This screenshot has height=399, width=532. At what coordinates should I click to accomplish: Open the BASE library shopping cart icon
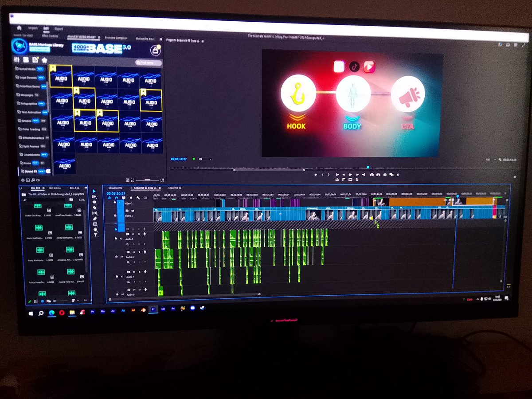click(x=156, y=50)
